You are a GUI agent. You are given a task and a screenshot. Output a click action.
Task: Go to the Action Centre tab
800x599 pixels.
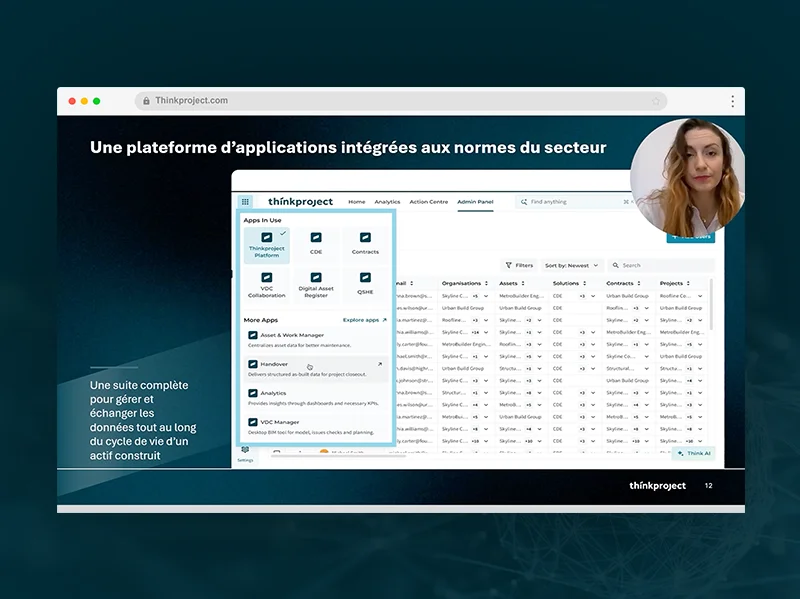click(428, 201)
